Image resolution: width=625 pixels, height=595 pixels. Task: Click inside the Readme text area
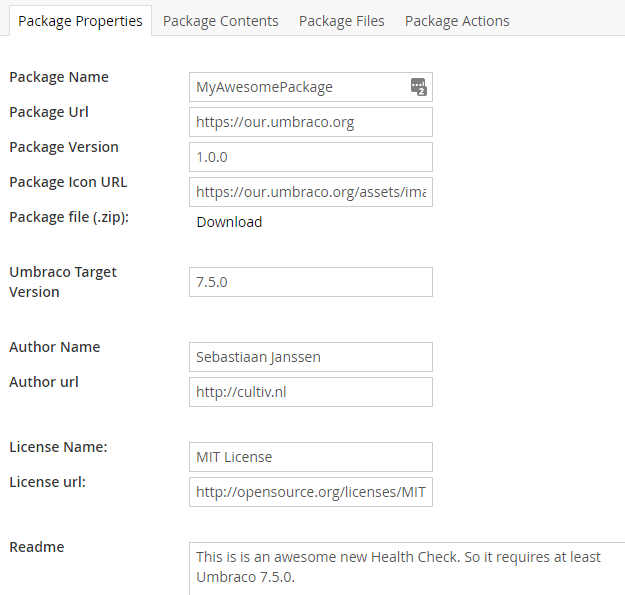[x=407, y=569]
